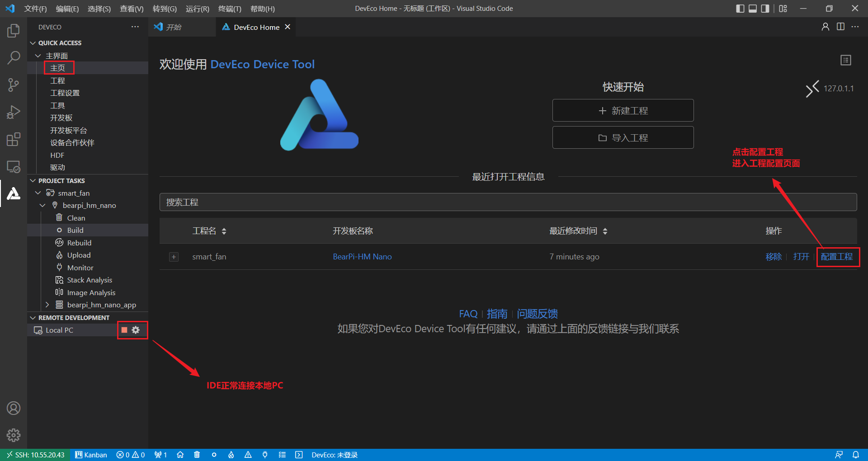Viewport: 868px width, 461px height.
Task: Toggle primary side bar layout button
Action: [740, 9]
